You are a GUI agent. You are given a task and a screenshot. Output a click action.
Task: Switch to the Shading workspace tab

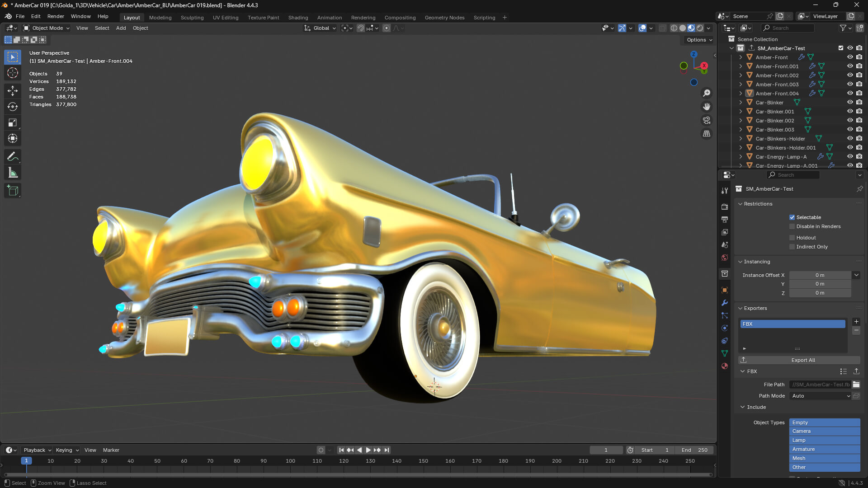pos(298,18)
